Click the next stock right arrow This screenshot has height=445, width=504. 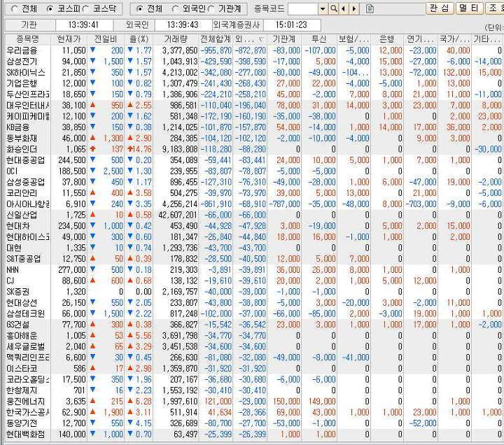pyautogui.click(x=354, y=9)
